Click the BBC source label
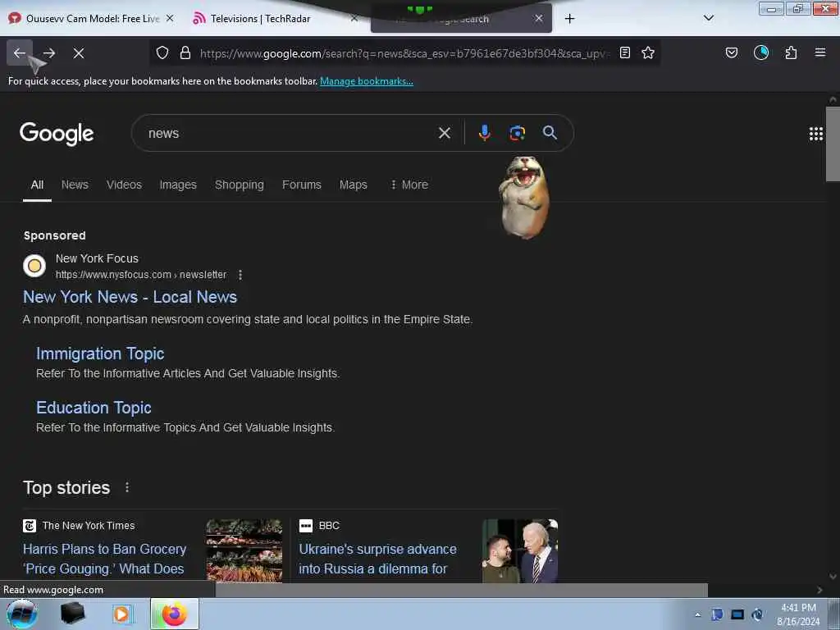Viewport: 840px width, 630px height. [329, 526]
